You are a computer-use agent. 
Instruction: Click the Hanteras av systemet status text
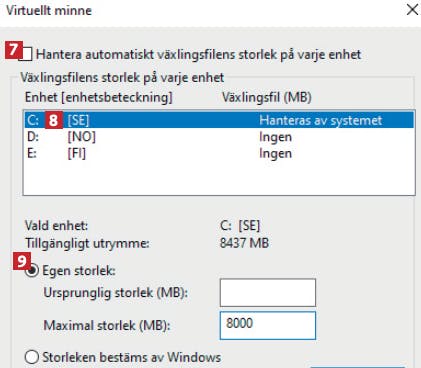click(x=321, y=120)
